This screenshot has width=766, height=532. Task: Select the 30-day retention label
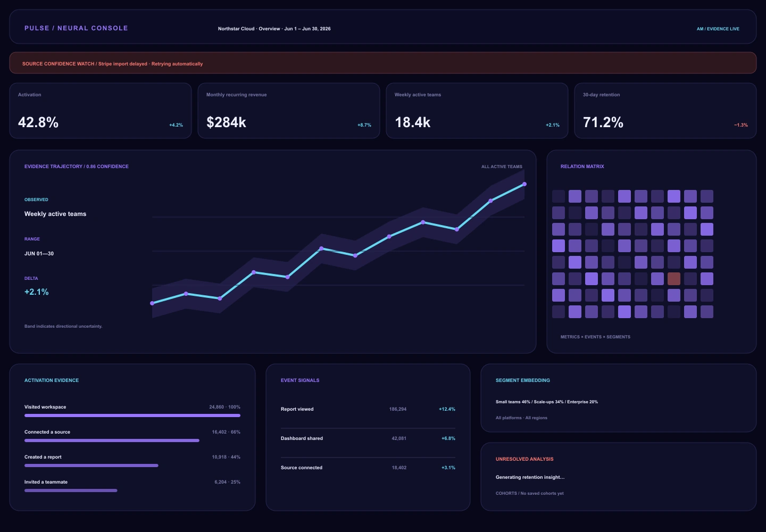tap(601, 95)
